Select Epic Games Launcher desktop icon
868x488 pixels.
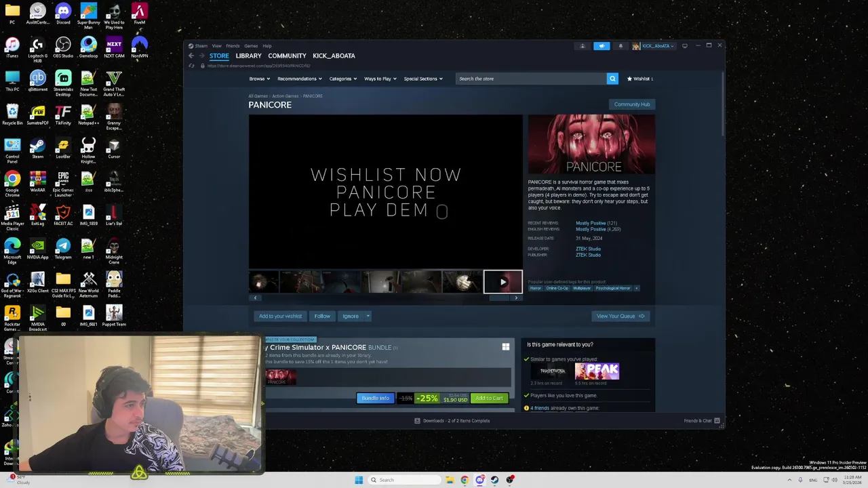[63, 184]
